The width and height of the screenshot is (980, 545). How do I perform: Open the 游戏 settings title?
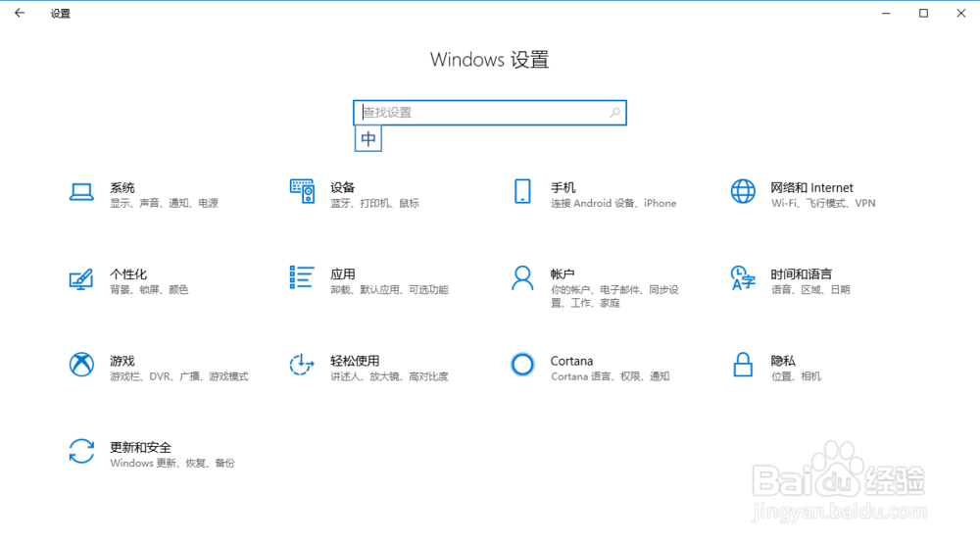click(x=122, y=361)
